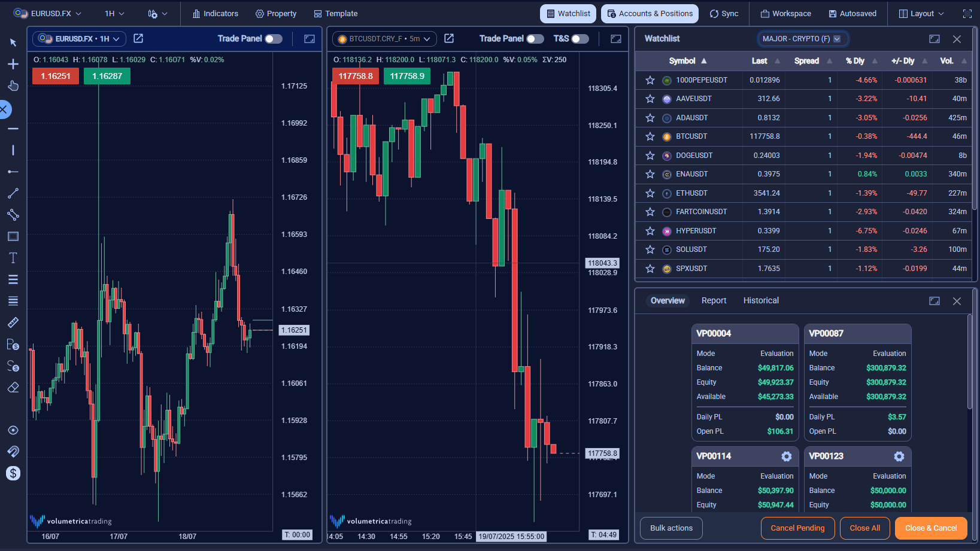Open the MAJOR - CRYPTO (F) list dropdown

coord(802,39)
